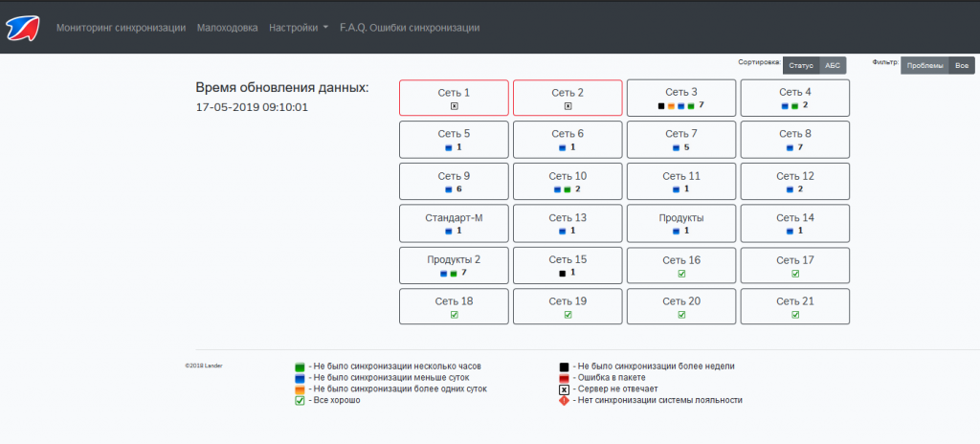The width and height of the screenshot is (980, 444).
Task: Show all networks with Все filter
Action: click(x=961, y=65)
